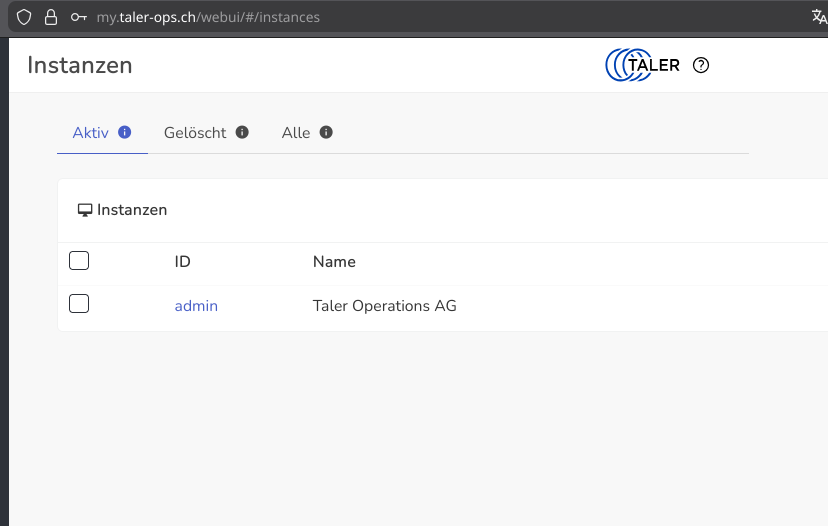828x526 pixels.
Task: Select the Alle tab
Action: pyautogui.click(x=296, y=132)
